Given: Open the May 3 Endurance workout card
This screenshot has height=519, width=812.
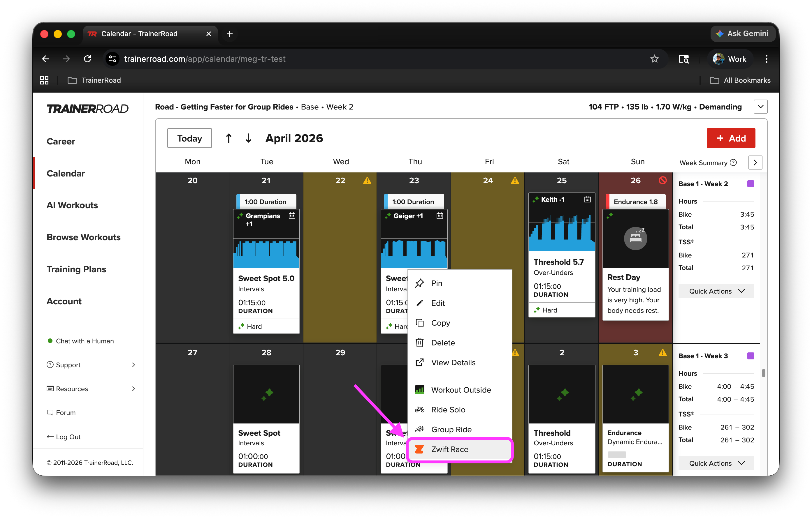Looking at the screenshot, I should [x=636, y=419].
